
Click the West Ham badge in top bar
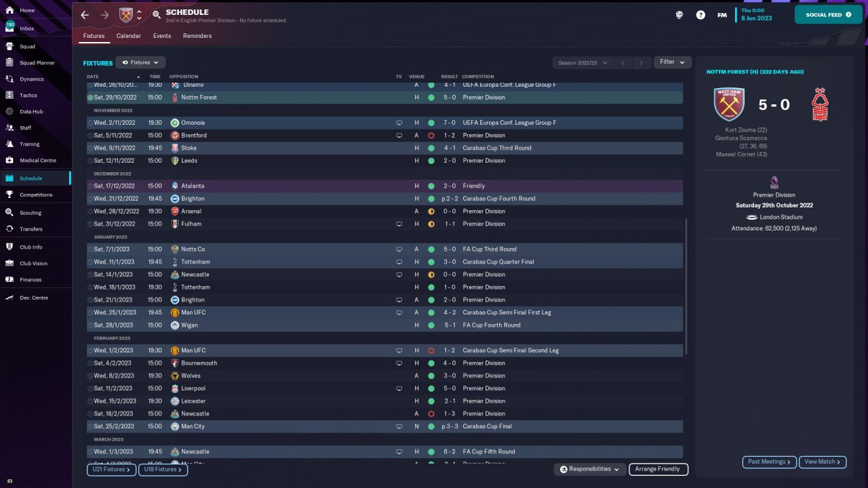tap(126, 15)
